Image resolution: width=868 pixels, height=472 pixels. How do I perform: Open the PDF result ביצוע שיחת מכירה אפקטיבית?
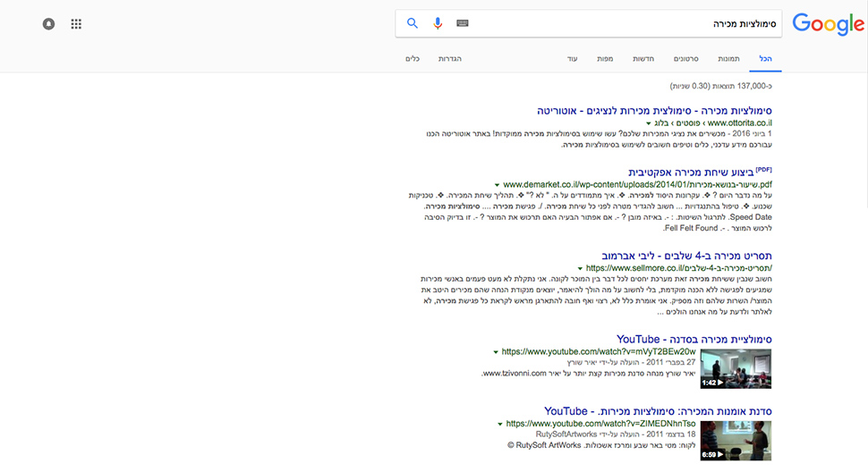tap(691, 173)
